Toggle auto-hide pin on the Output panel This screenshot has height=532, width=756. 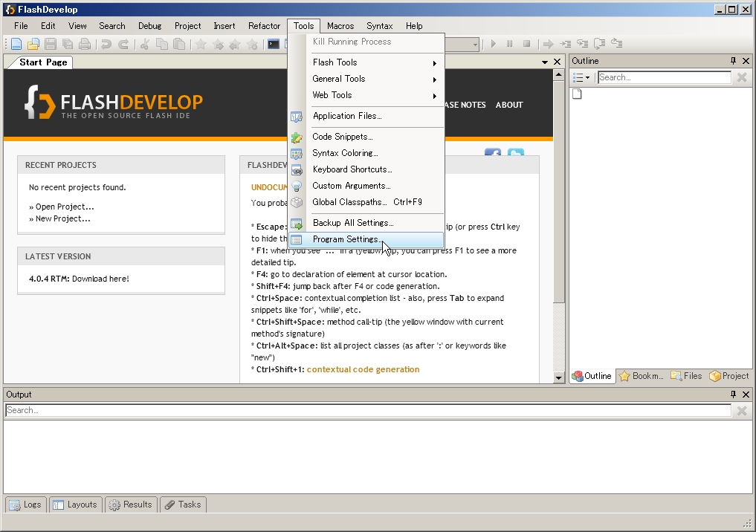pos(733,395)
